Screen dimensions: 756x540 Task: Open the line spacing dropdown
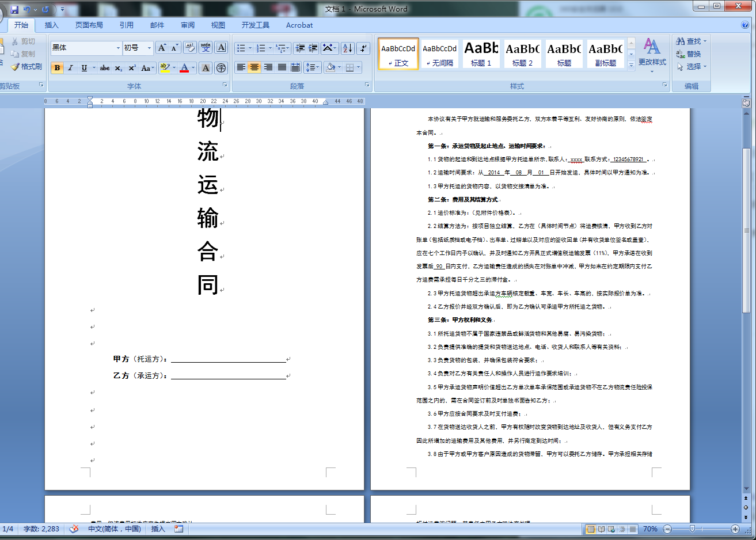(311, 67)
